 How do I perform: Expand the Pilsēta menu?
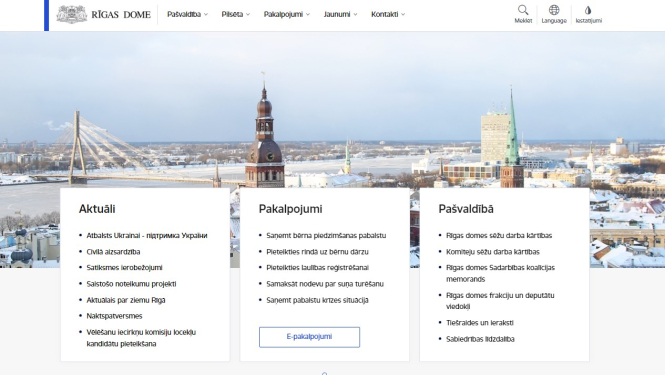[x=235, y=14]
